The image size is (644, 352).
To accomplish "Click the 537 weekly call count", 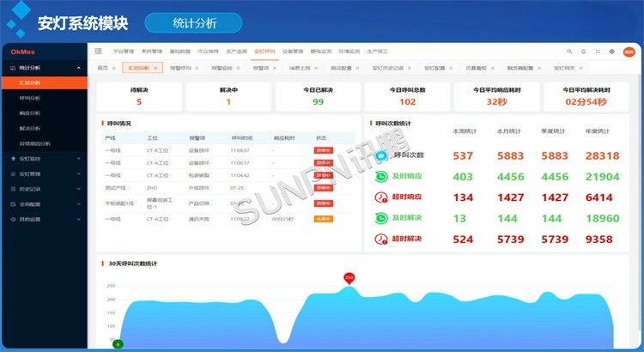I will coord(464,155).
